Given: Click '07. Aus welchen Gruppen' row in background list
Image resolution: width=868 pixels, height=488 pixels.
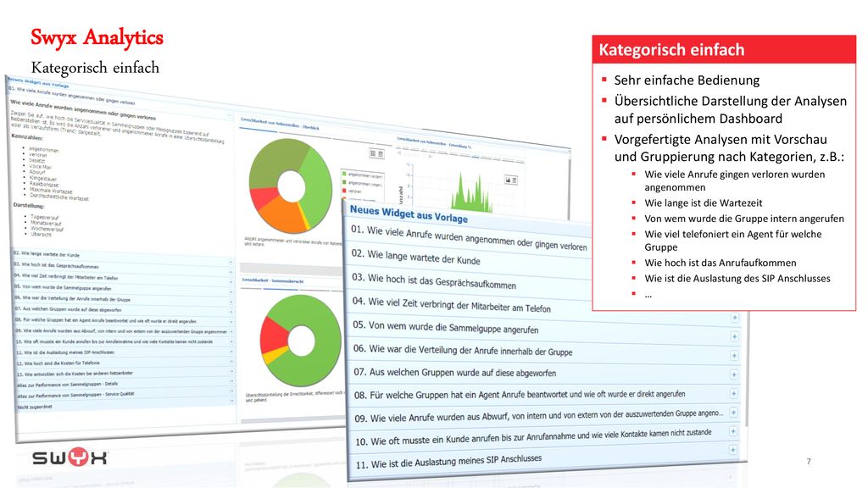Looking at the screenshot, I should pyautogui.click(x=68, y=309).
